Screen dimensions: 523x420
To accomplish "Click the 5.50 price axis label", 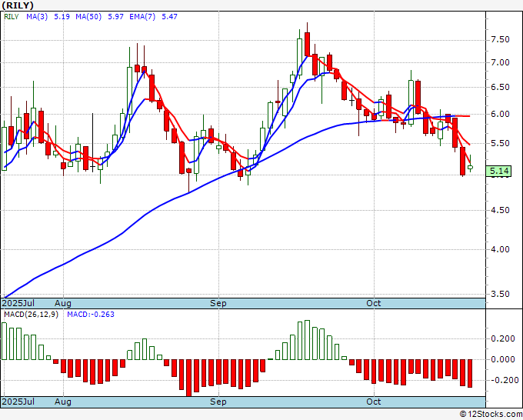I will [500, 143].
